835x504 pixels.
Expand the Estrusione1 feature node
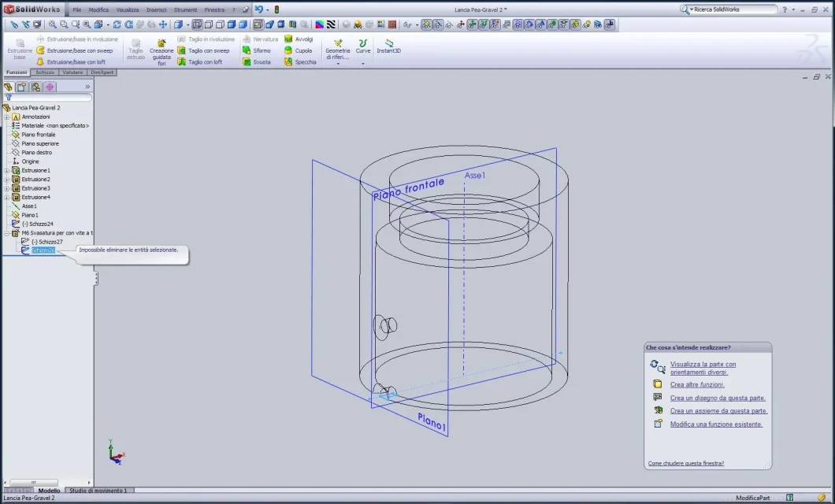(x=6, y=170)
